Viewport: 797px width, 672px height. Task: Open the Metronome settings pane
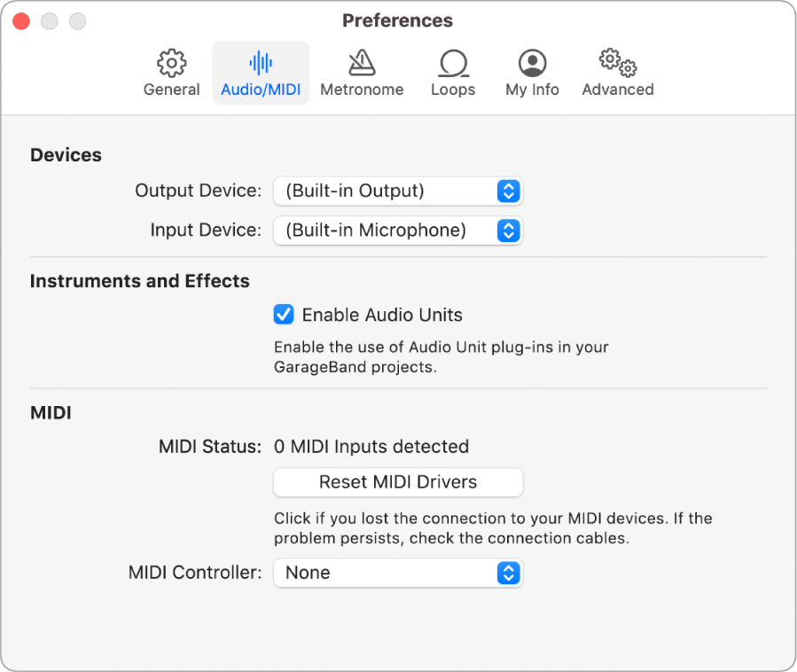pos(362,71)
